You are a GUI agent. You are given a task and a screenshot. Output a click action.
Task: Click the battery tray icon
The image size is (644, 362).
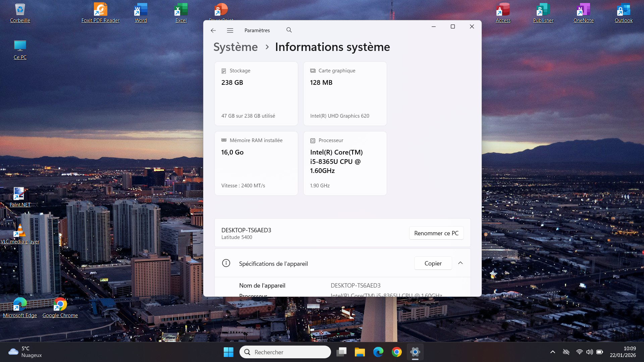(x=600, y=352)
